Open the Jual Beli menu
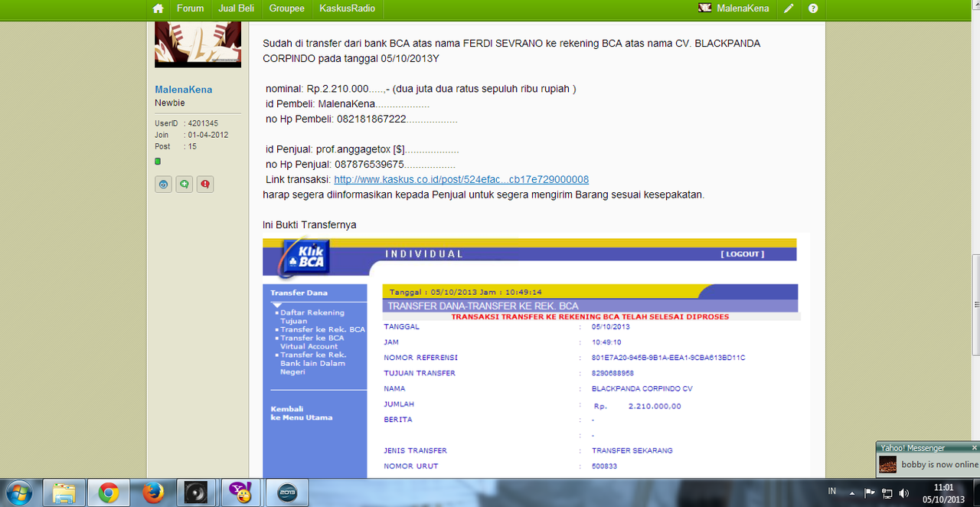Screen dimensions: 980x507 click(x=237, y=8)
